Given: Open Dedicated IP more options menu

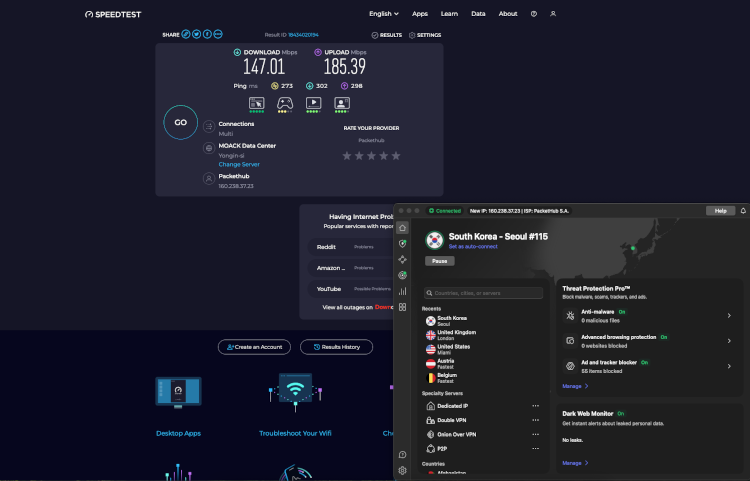Looking at the screenshot, I should pyautogui.click(x=535, y=406).
